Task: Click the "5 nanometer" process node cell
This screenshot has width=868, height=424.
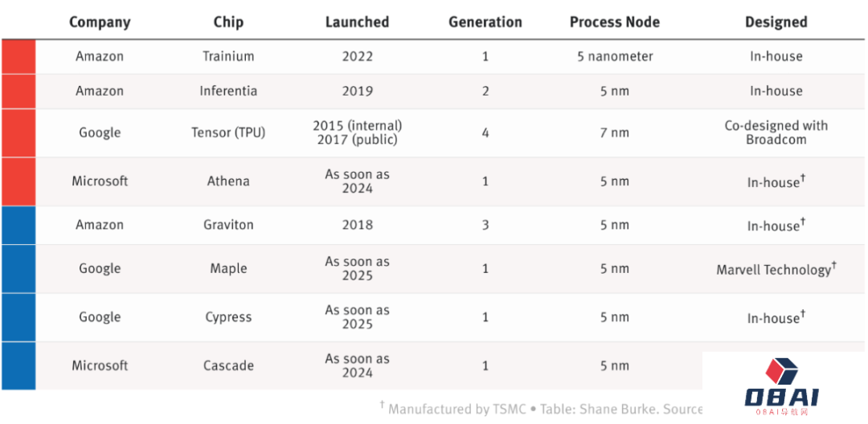Action: (x=615, y=56)
